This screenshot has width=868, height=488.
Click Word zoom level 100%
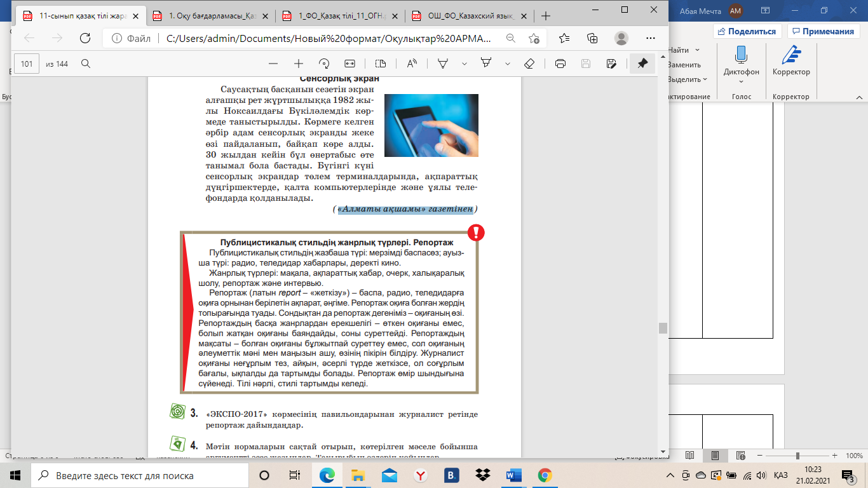(853, 456)
